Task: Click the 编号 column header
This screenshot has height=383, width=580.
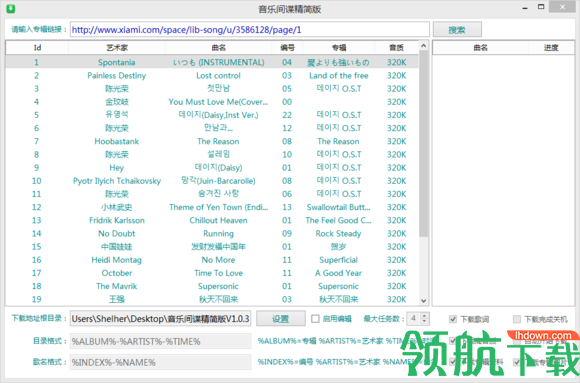Action: (x=287, y=47)
